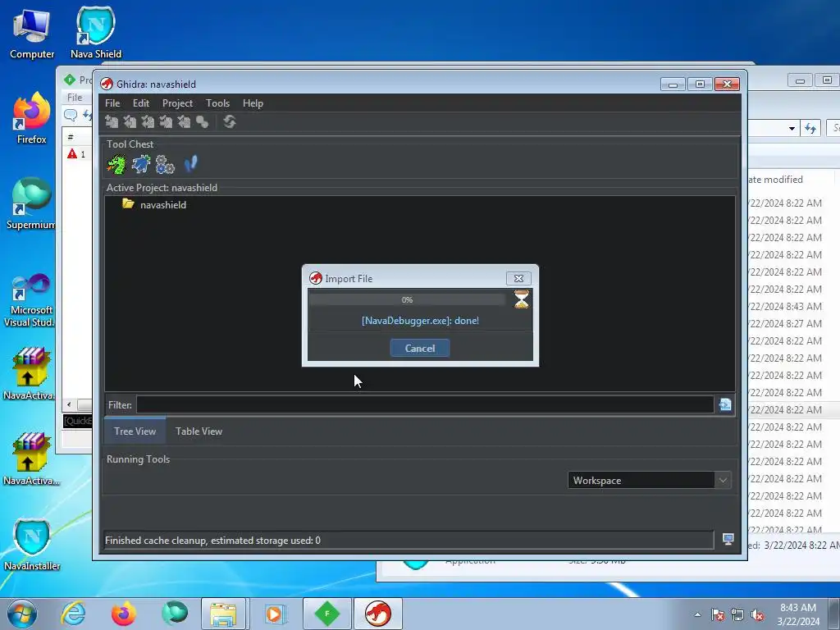The height and width of the screenshot is (630, 840).
Task: Open the Computer desktop icon
Action: [x=32, y=34]
